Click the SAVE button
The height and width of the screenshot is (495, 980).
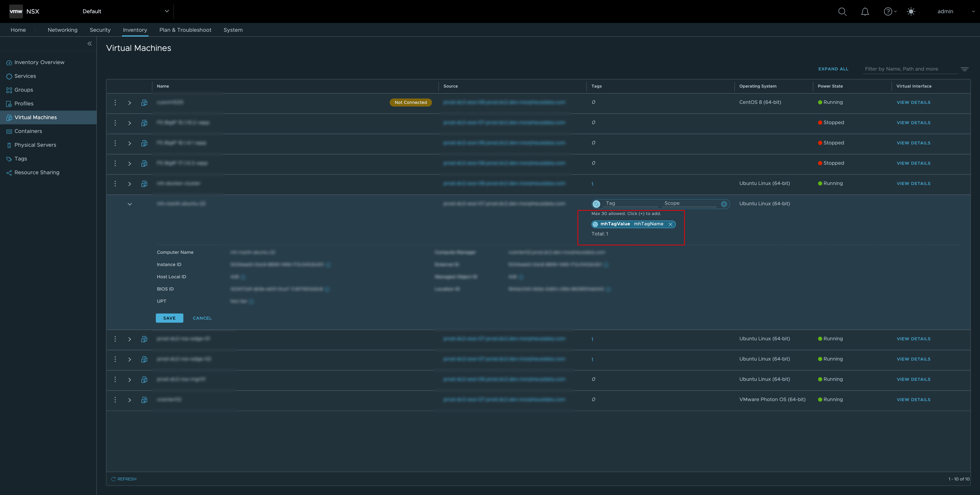[x=169, y=318]
